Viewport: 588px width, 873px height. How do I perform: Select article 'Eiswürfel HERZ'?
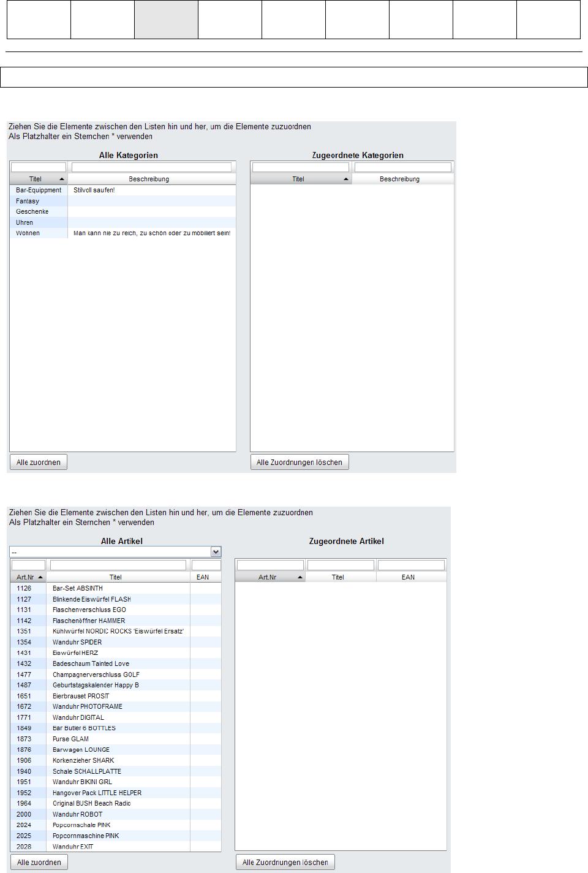pos(116,652)
